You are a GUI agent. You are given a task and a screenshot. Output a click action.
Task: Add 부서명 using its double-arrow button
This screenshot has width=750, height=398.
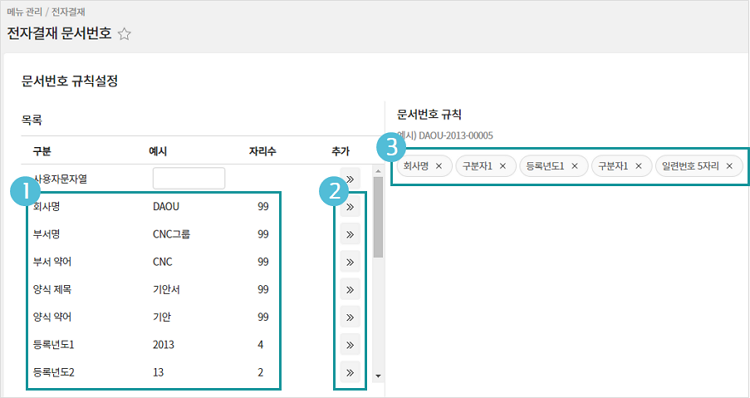pyautogui.click(x=350, y=234)
